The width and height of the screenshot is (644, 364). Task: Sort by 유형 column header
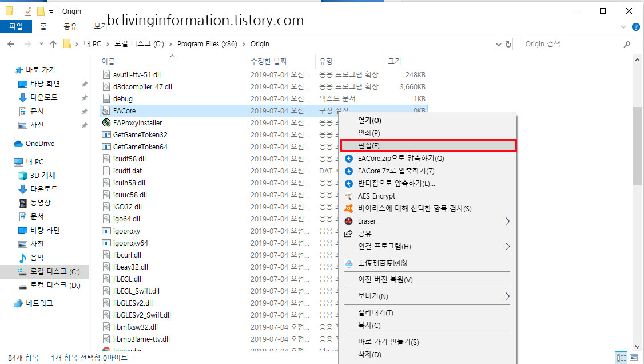[x=325, y=61]
